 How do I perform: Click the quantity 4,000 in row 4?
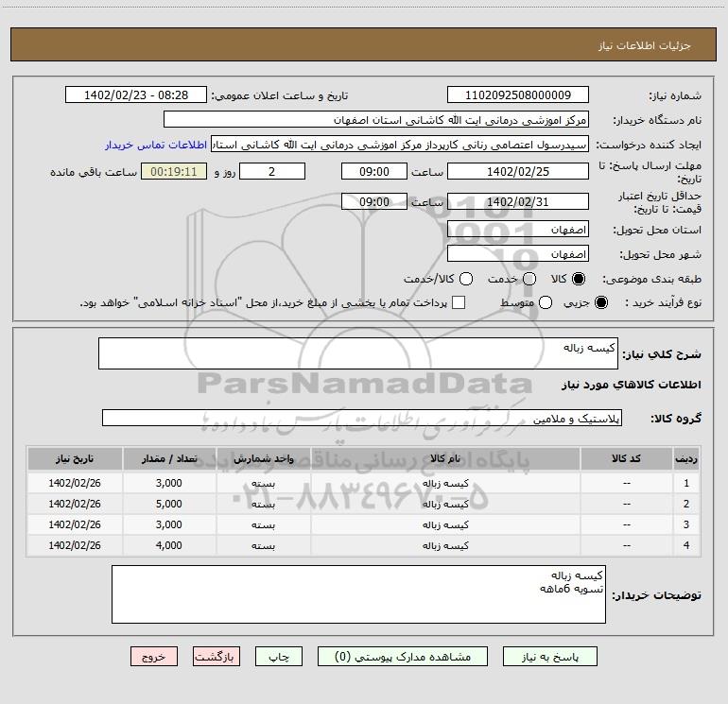coord(169,546)
